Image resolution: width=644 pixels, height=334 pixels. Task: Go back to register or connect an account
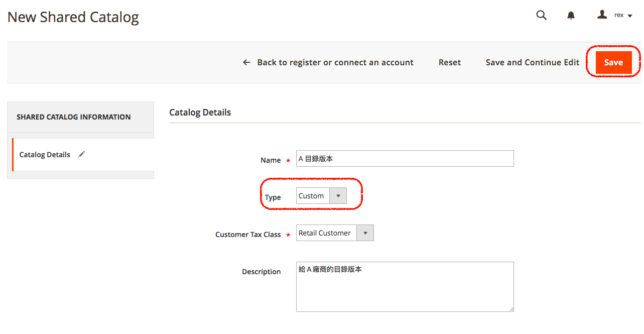click(335, 62)
